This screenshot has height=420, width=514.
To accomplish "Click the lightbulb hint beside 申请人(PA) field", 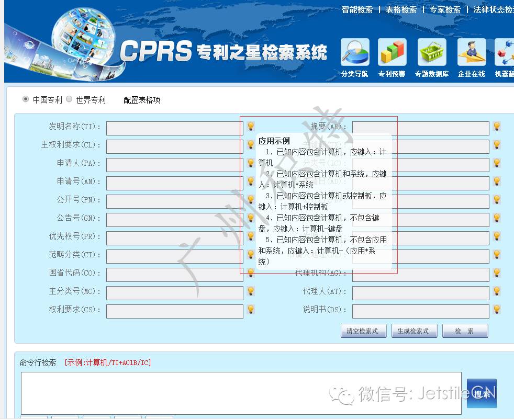I will (251, 163).
